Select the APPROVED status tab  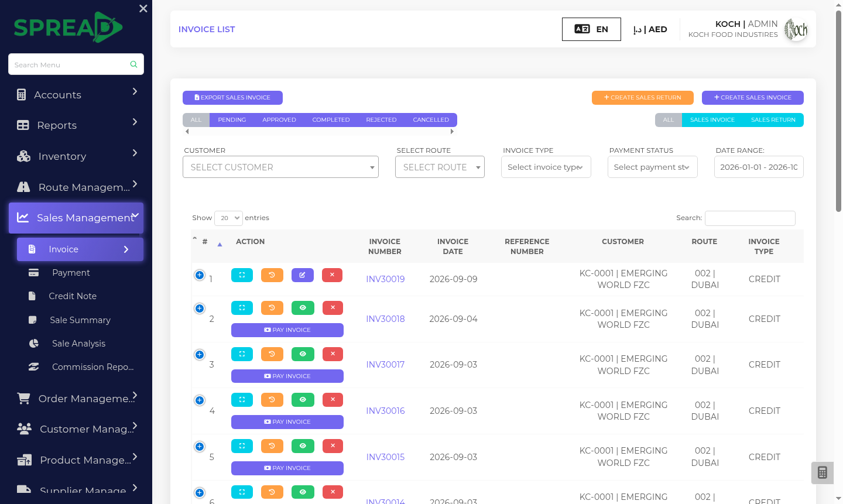279,119
